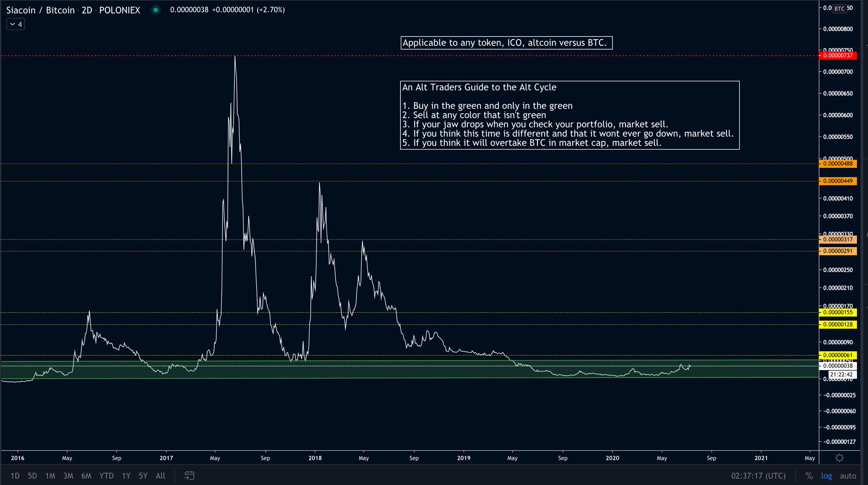Show All time range data

point(160,476)
